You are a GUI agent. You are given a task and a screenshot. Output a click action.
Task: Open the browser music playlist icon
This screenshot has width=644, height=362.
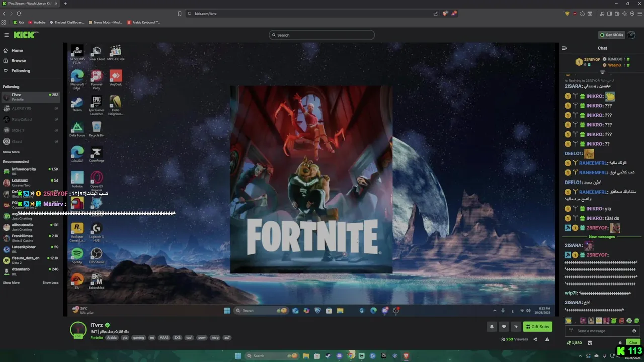coord(602,14)
